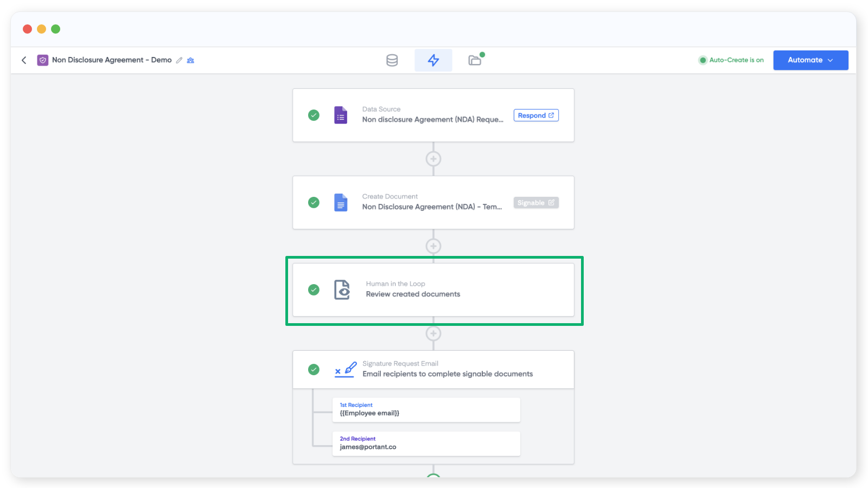868x488 pixels.
Task: Switch to the lightning bolt workflow tab
Action: (433, 60)
